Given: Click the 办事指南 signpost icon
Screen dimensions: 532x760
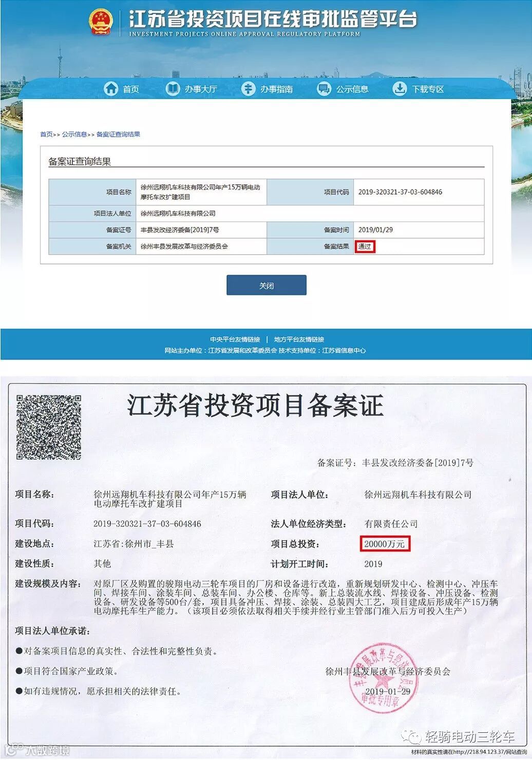Looking at the screenshot, I should pos(248,88).
